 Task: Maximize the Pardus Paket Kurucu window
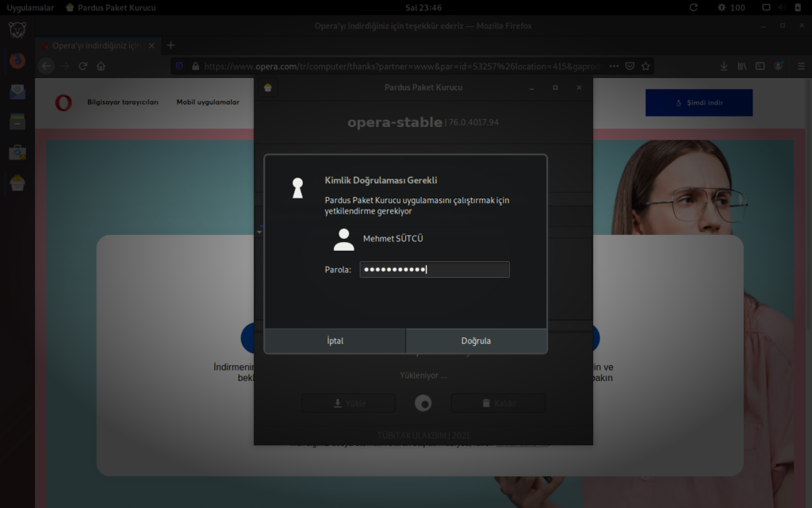tap(555, 87)
